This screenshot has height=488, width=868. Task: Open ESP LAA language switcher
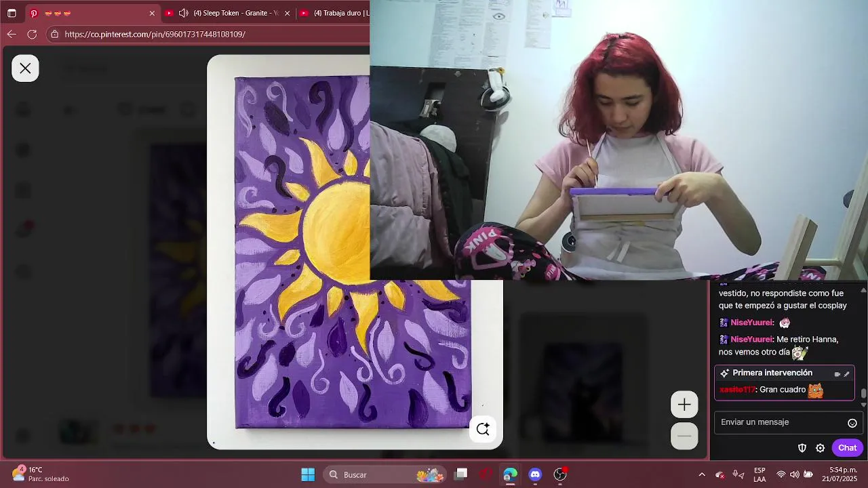click(x=760, y=474)
